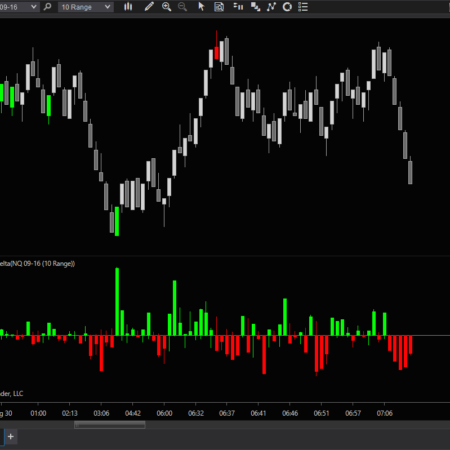Select the pencil drawing tools icon

point(149,7)
